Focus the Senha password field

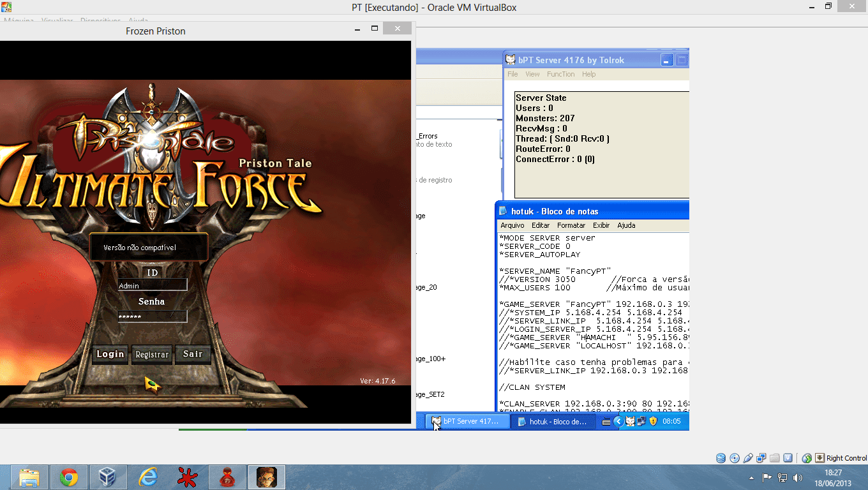[x=153, y=316]
